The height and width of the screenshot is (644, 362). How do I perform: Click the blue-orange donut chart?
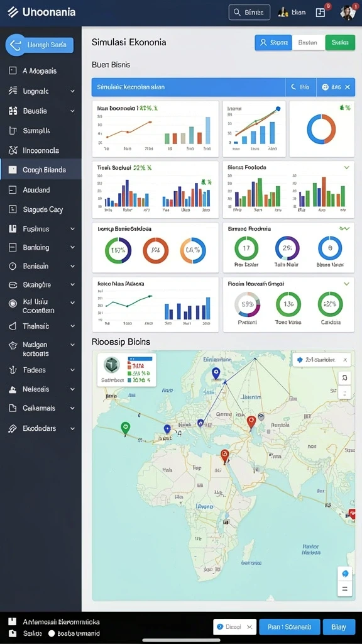tap(321, 129)
